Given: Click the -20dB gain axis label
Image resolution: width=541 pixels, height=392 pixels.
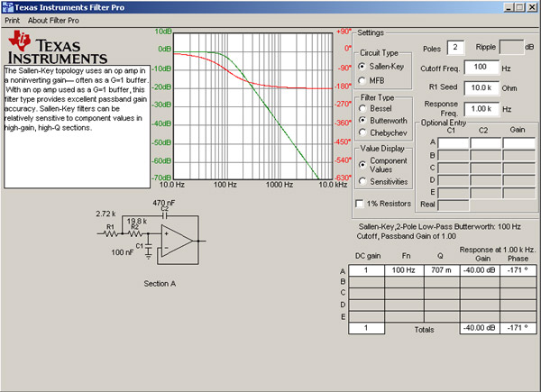Looking at the screenshot, I should [x=161, y=87].
